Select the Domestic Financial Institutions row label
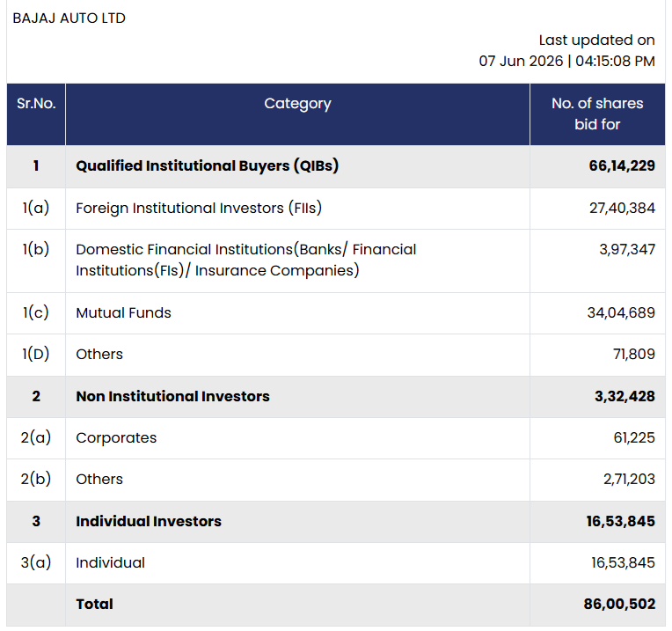 click(x=246, y=260)
